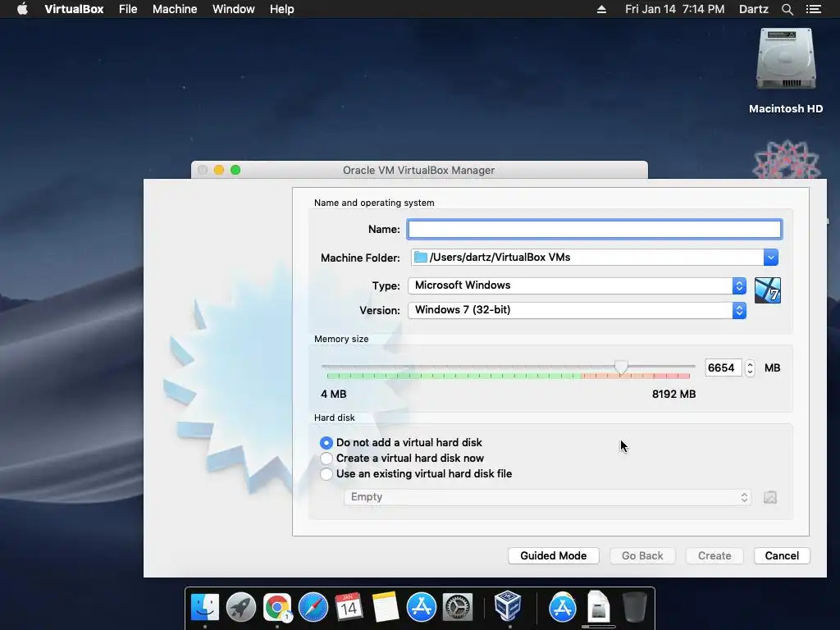
Task: Select the desktop icon beneath Macintosh HD
Action: 785,159
